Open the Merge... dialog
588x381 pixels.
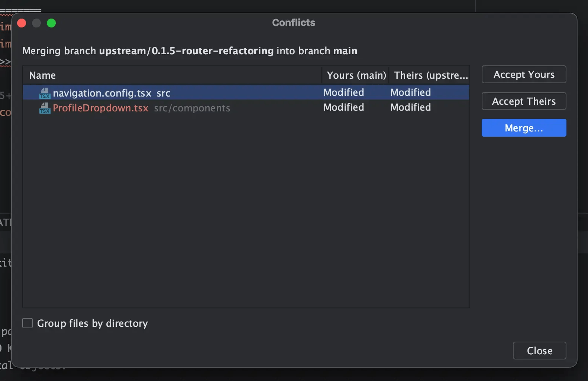pos(524,128)
